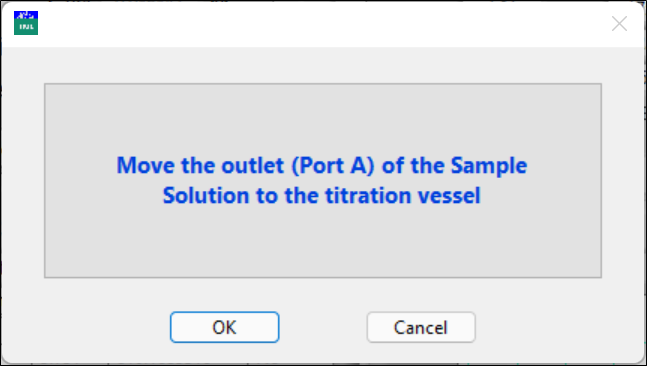
Task: Dismiss the prompt using the top-right X icon
Action: (x=619, y=24)
